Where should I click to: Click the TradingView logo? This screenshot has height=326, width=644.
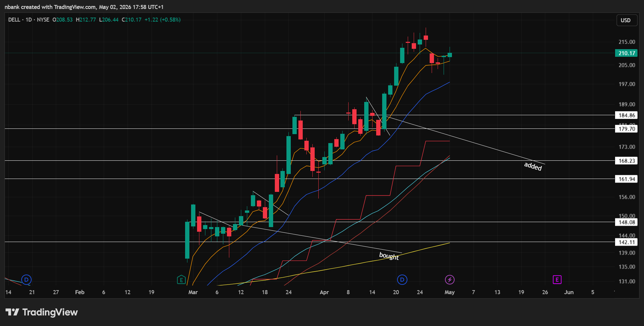pos(42,312)
